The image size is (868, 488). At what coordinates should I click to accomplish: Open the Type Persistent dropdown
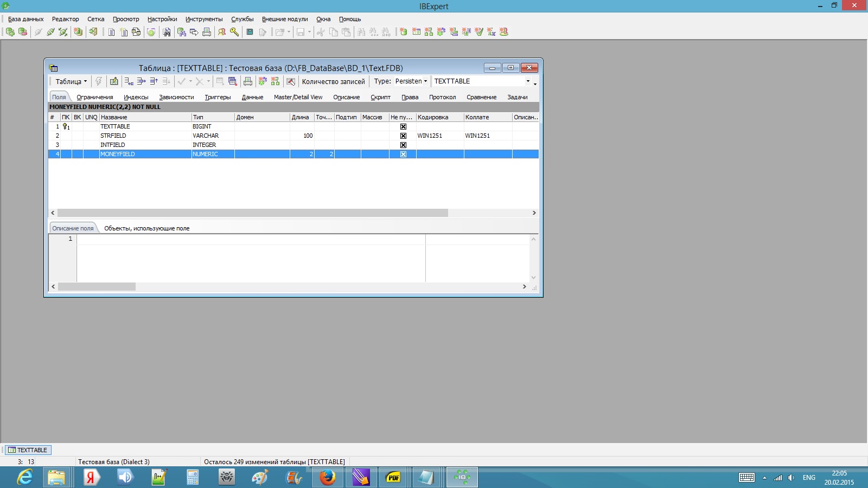click(411, 81)
